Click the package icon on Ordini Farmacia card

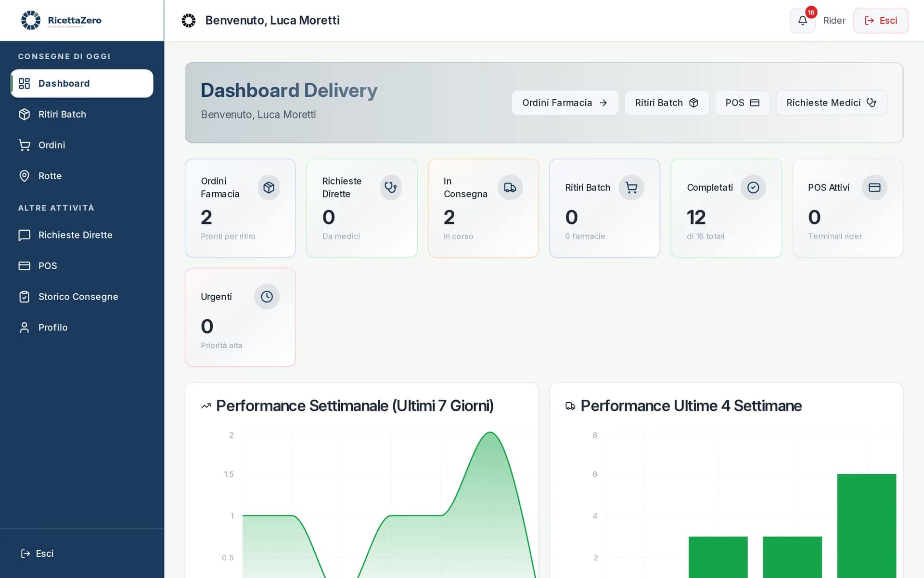(269, 187)
